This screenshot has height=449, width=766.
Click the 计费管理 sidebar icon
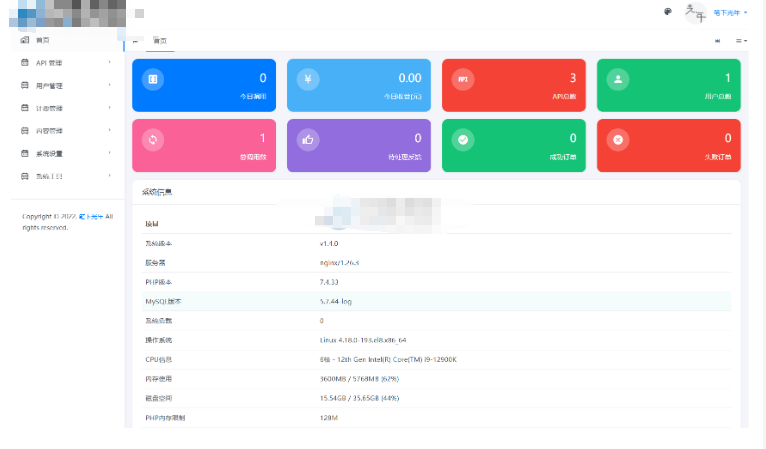(25, 107)
